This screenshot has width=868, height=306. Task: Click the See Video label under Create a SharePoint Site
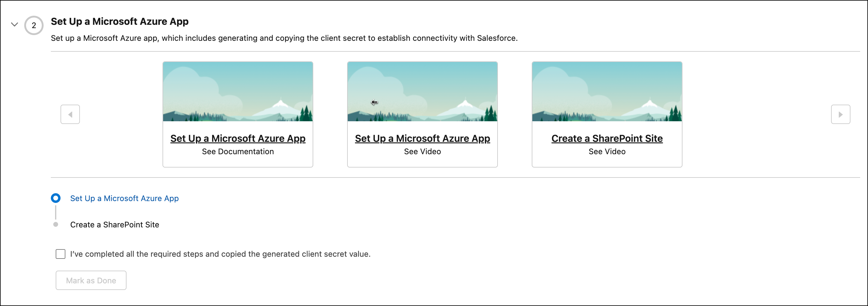[607, 151]
